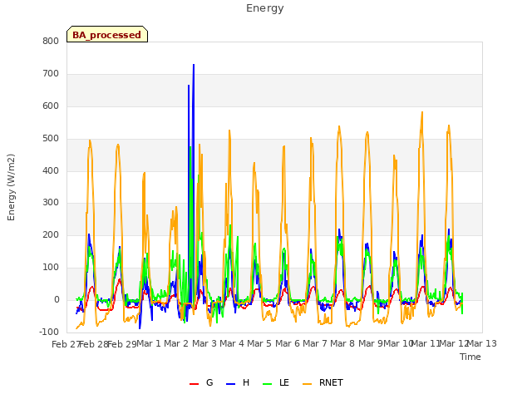The image size is (532, 399).
Task: Click the Mar 7 x-axis label
Action: click(x=315, y=343)
